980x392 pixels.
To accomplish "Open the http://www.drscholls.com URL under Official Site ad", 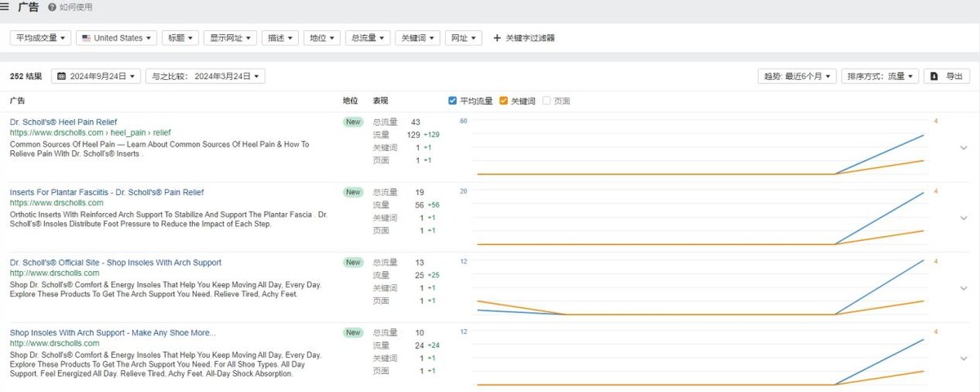I will (54, 273).
